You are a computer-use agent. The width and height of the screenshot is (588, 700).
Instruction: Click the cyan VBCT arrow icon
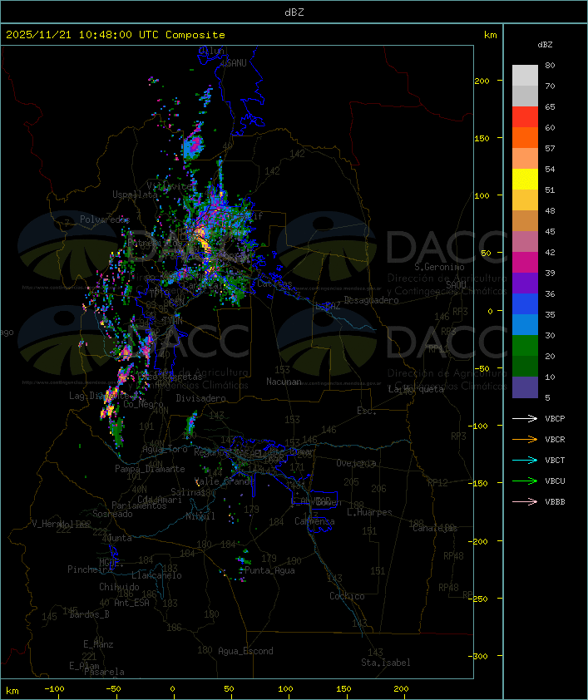(x=525, y=460)
